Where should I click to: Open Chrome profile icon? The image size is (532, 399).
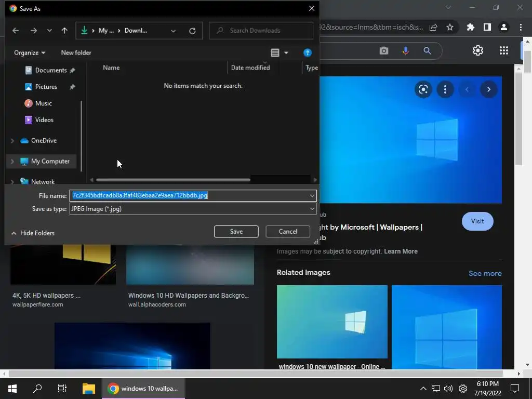coord(504,27)
